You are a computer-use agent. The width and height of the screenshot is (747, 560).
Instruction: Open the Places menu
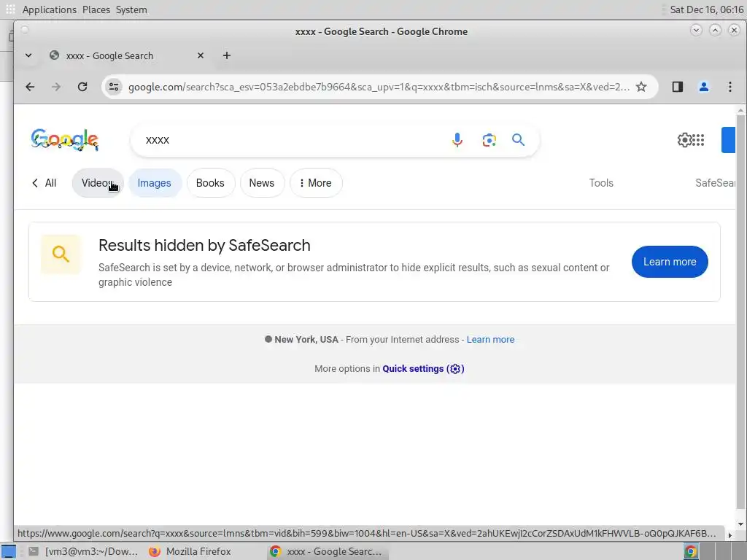coord(96,9)
